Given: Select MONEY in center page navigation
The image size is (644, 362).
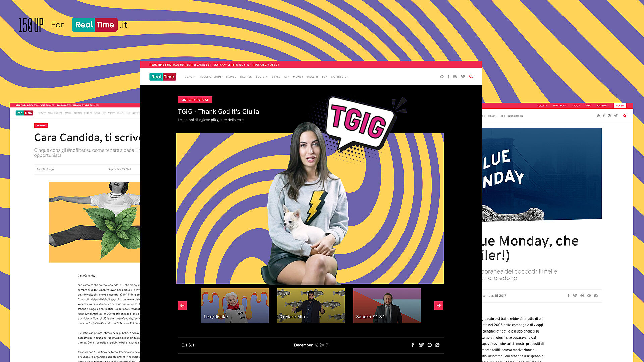Looking at the screenshot, I should pos(298,77).
